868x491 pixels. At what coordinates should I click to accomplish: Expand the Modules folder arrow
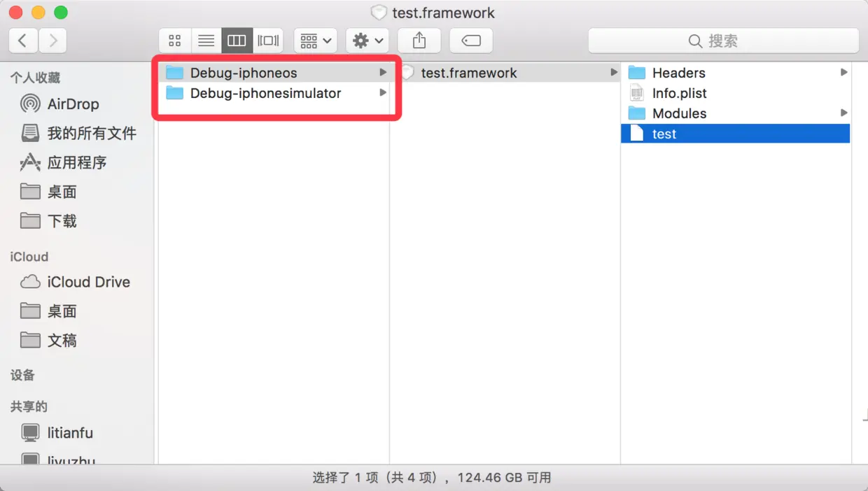[843, 113]
